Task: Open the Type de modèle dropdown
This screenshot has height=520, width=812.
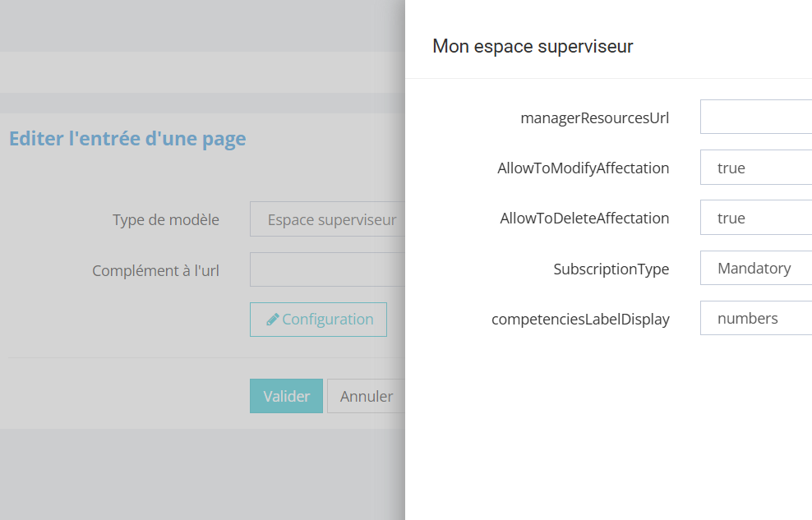Action: pyautogui.click(x=329, y=219)
